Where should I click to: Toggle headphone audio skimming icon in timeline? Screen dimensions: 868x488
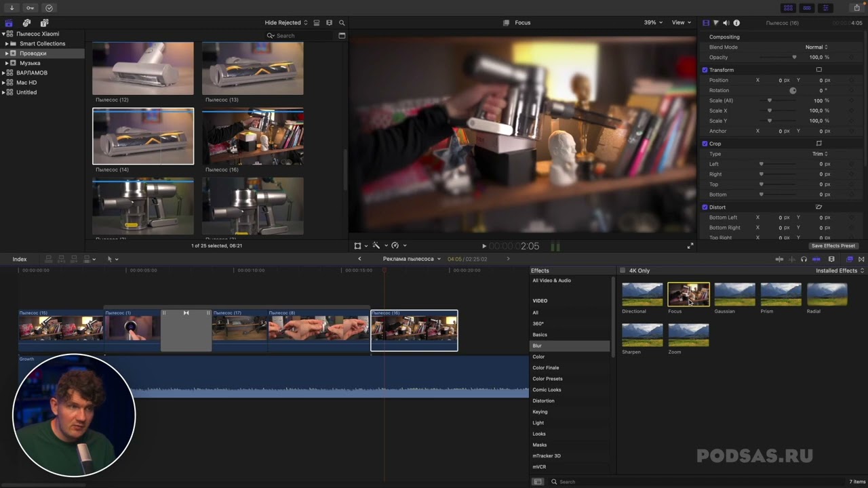(804, 259)
